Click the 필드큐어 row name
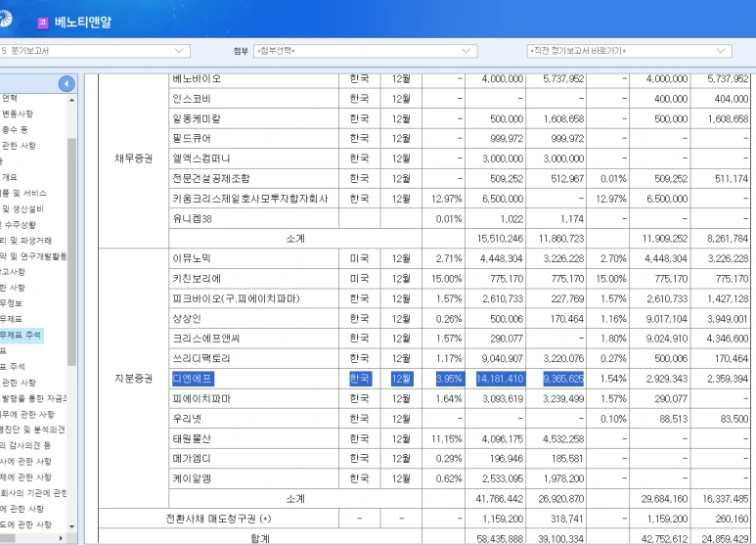 [x=192, y=138]
